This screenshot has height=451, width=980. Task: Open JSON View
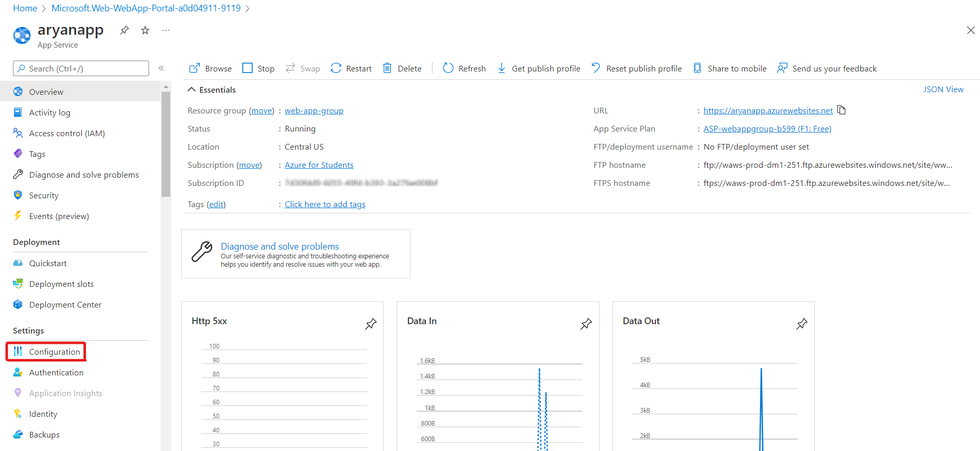click(943, 89)
